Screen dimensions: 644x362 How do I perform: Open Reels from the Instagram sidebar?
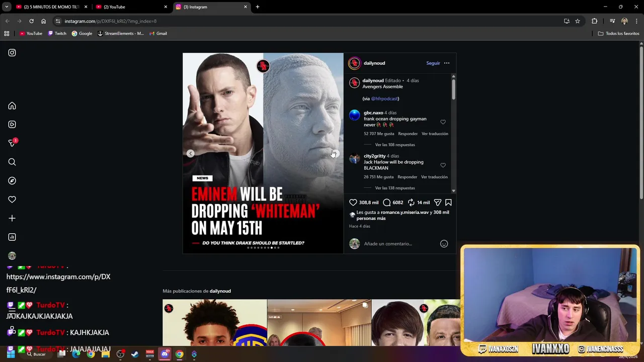click(12, 124)
